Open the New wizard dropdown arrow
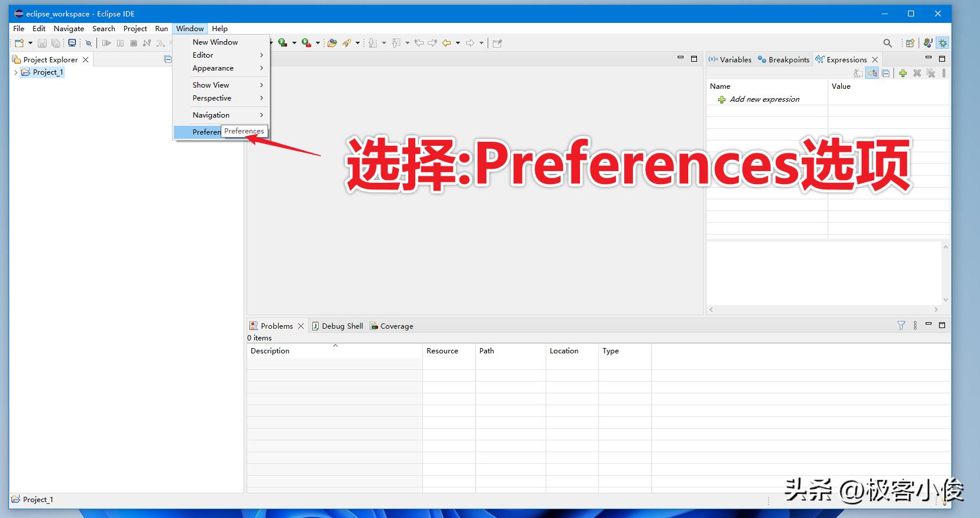The image size is (980, 518). pos(30,43)
